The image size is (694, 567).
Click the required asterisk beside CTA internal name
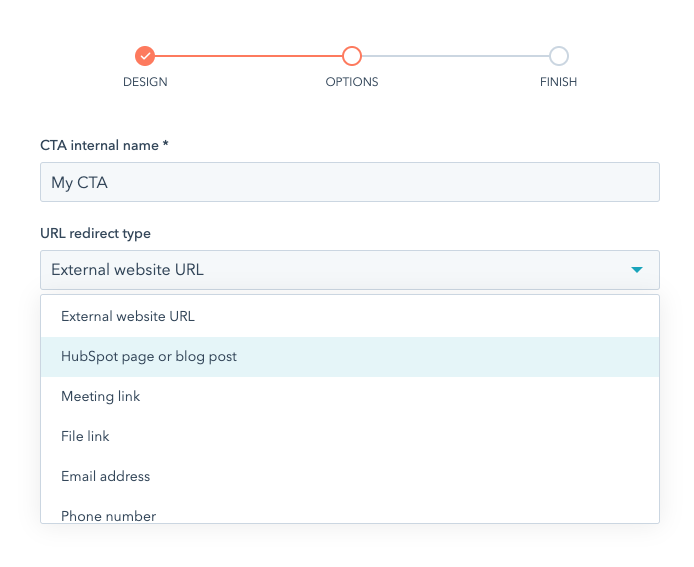click(x=166, y=144)
